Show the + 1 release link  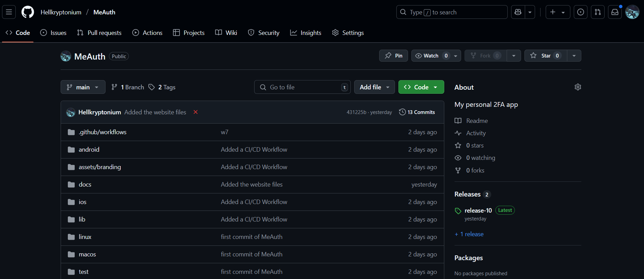click(x=469, y=234)
